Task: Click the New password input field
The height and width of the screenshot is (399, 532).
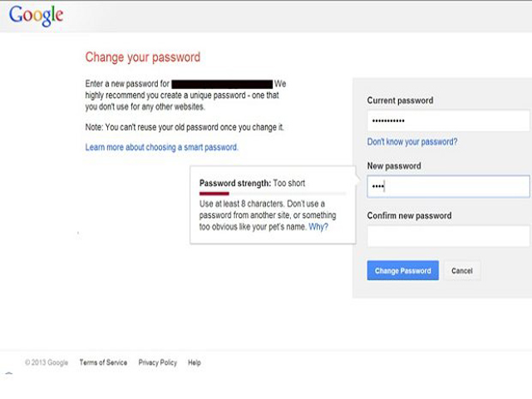Action: (x=447, y=186)
